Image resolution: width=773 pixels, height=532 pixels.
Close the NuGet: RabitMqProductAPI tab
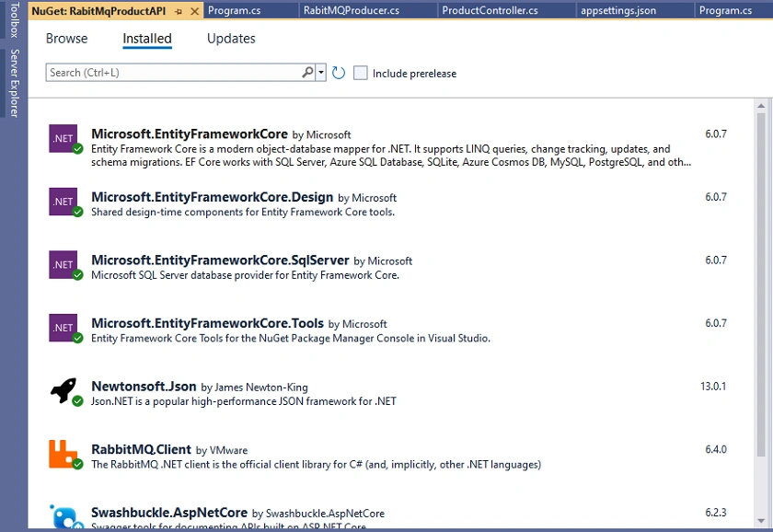(x=195, y=11)
